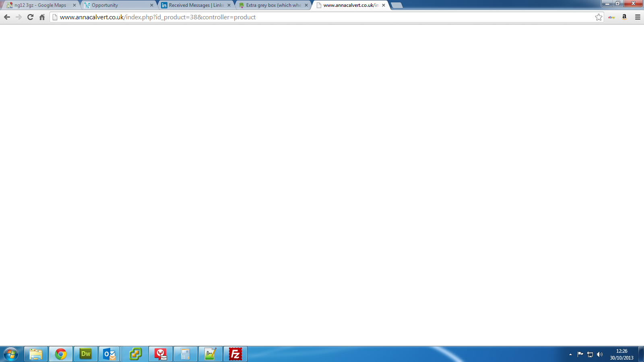This screenshot has width=644, height=362.
Task: Restore down the Chrome window
Action: pos(617,3)
